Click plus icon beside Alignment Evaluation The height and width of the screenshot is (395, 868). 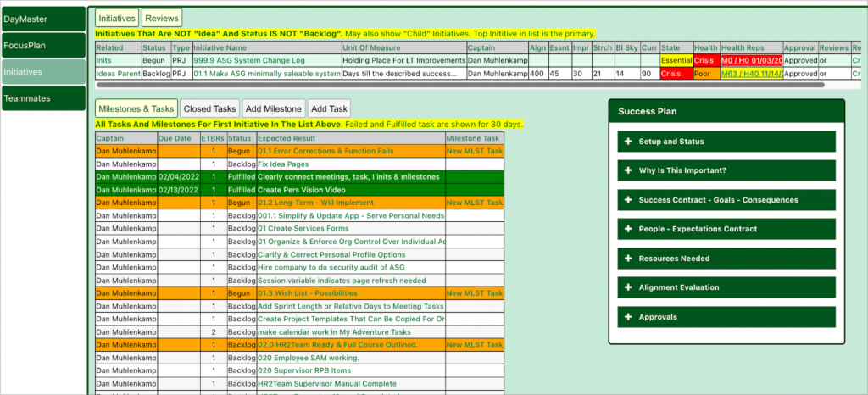[628, 287]
